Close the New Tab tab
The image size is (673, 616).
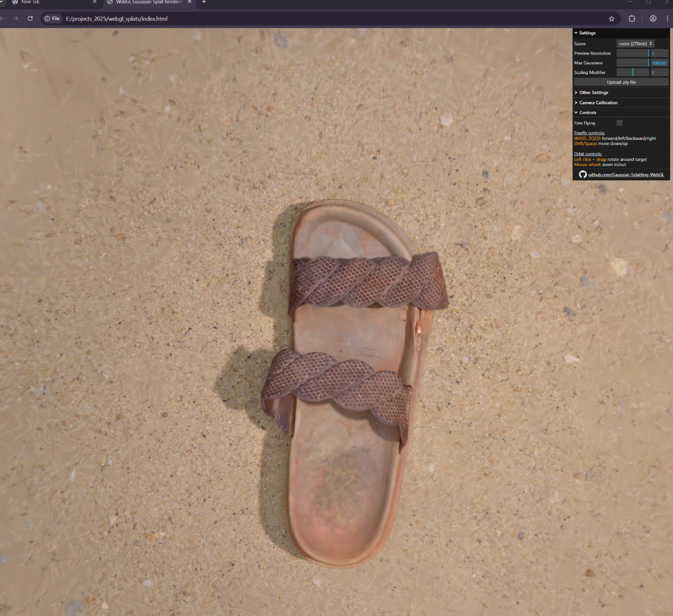pyautogui.click(x=95, y=2)
